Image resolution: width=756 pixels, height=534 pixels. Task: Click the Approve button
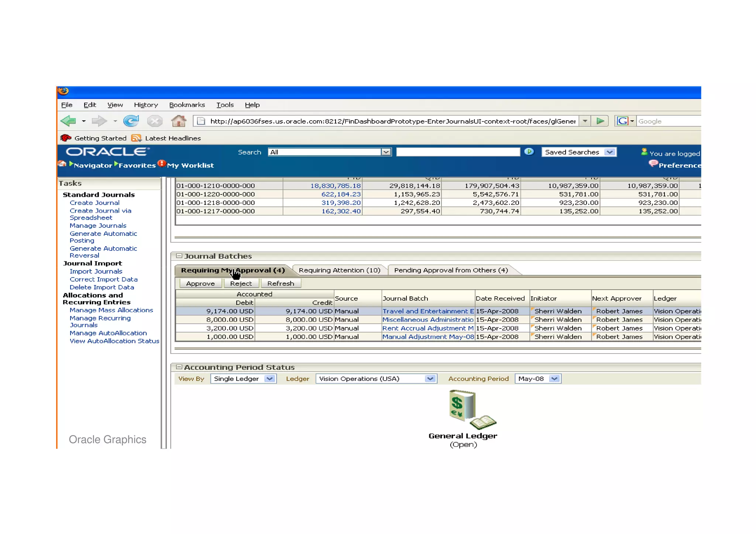tap(200, 283)
